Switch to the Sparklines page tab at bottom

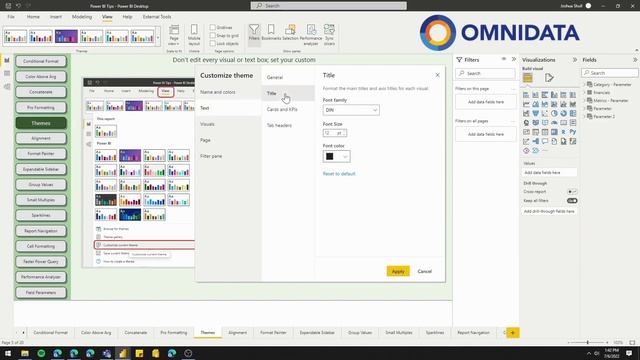pos(435,333)
